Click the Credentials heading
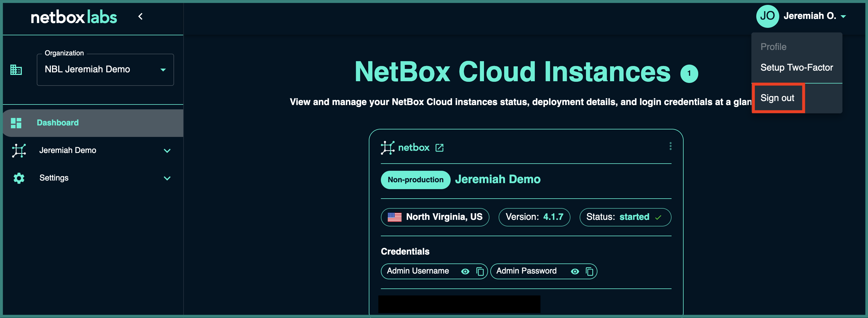The height and width of the screenshot is (318, 868). tap(405, 251)
